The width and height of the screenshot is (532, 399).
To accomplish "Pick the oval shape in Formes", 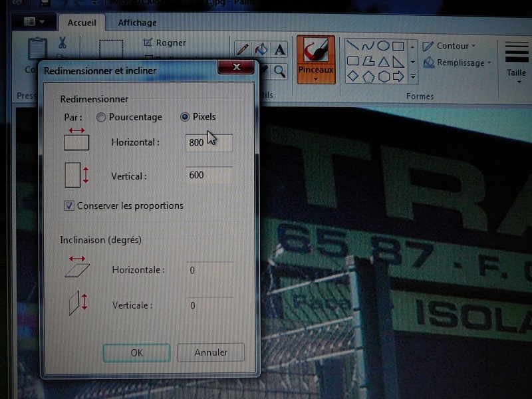I will pyautogui.click(x=383, y=46).
